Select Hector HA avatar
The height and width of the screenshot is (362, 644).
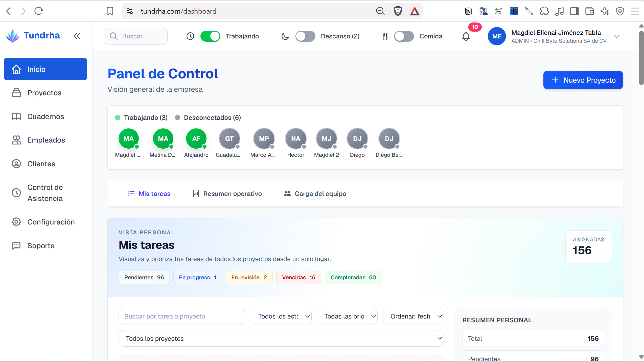click(x=295, y=139)
